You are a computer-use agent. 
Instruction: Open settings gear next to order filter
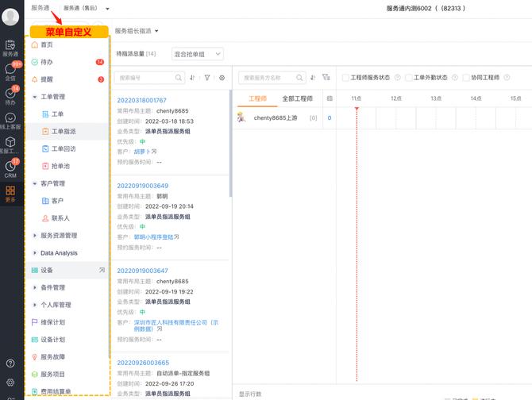click(x=222, y=78)
